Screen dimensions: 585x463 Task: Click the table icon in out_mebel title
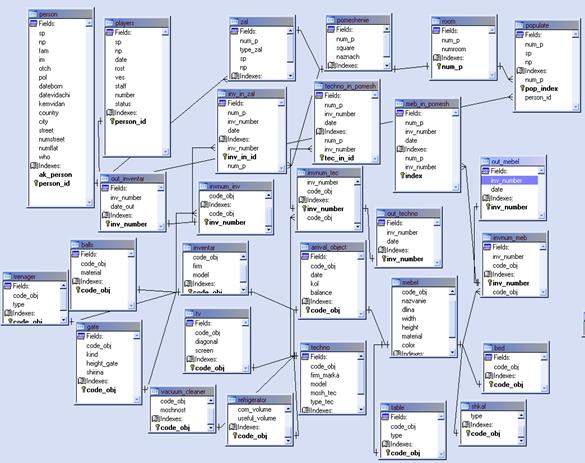[x=485, y=162]
